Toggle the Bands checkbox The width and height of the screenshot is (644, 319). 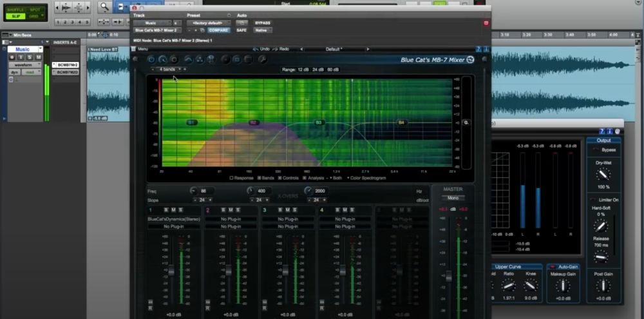click(x=259, y=178)
